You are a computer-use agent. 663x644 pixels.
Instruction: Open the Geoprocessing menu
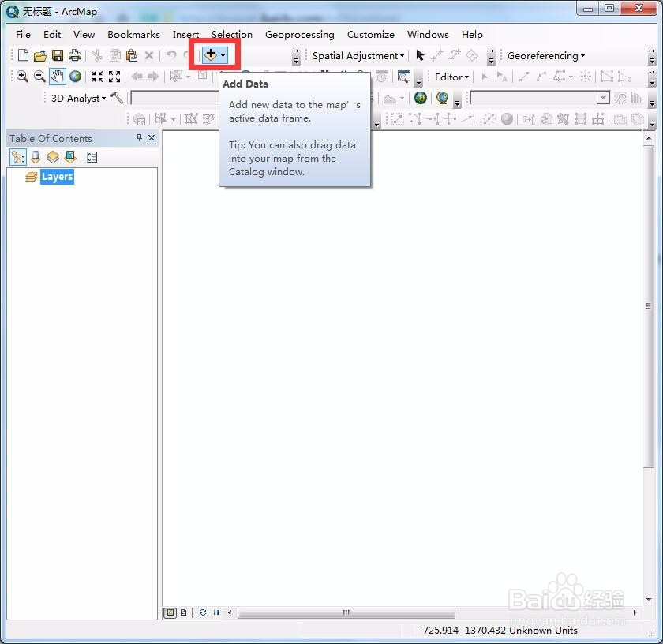[x=299, y=34]
